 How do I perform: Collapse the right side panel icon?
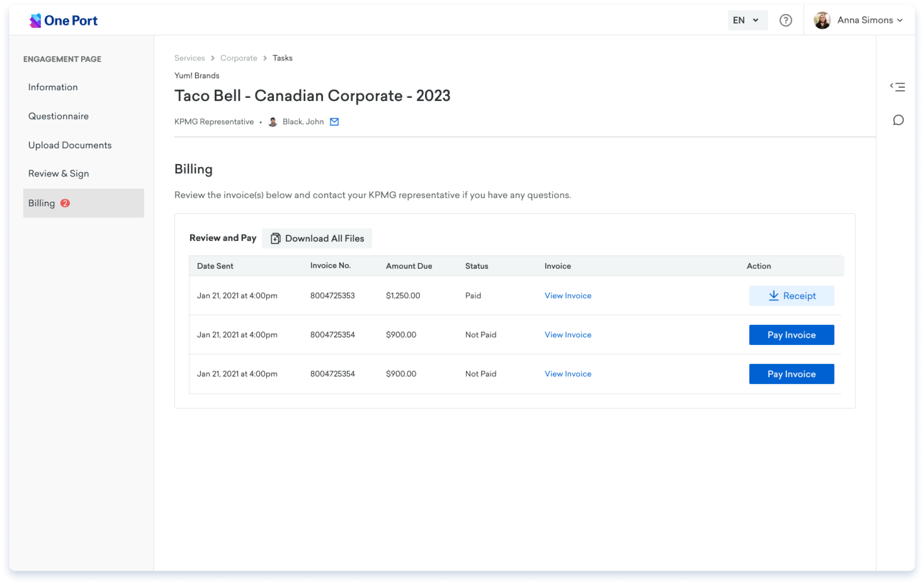point(898,87)
